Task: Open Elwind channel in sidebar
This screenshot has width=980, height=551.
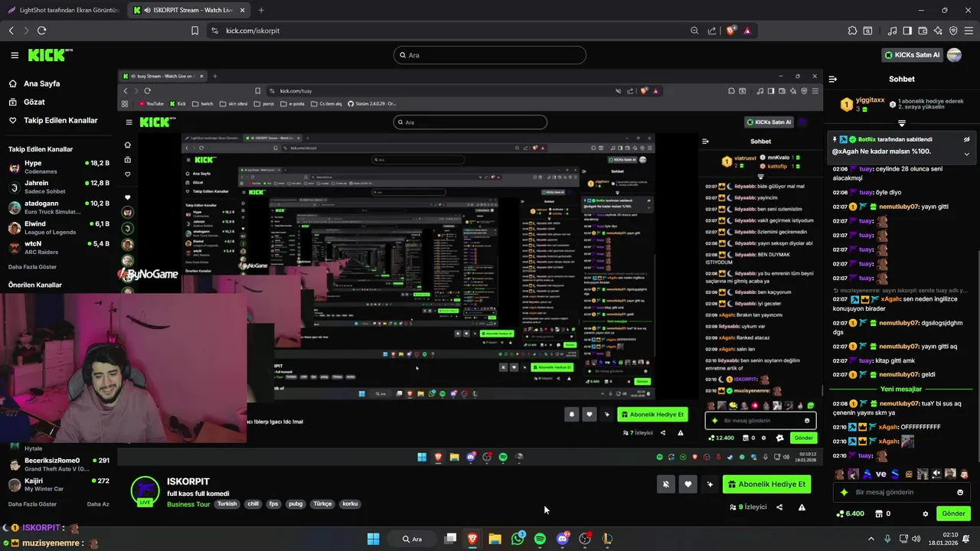Action: [x=59, y=227]
